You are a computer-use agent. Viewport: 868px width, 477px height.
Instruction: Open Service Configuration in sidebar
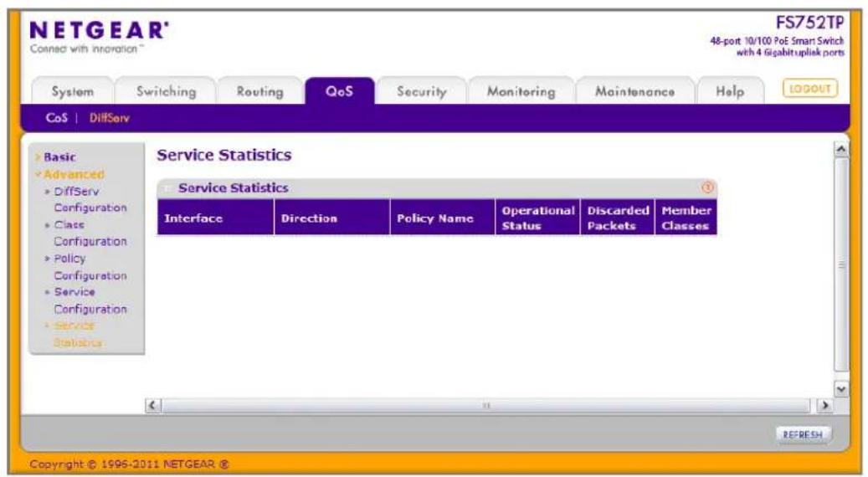point(90,300)
